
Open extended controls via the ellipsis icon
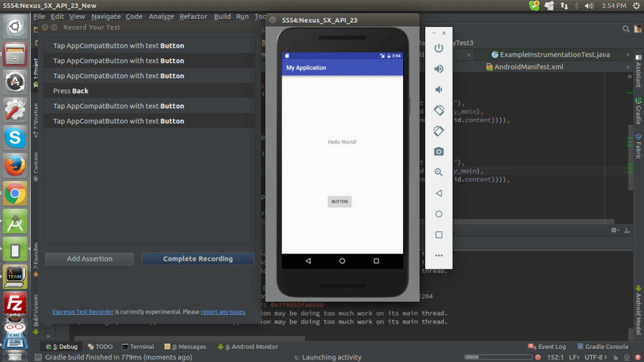438,255
